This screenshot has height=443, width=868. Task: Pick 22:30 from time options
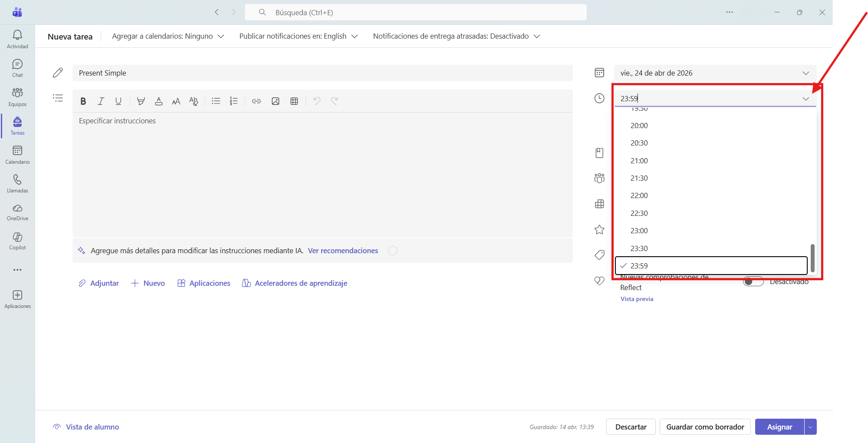(711, 213)
